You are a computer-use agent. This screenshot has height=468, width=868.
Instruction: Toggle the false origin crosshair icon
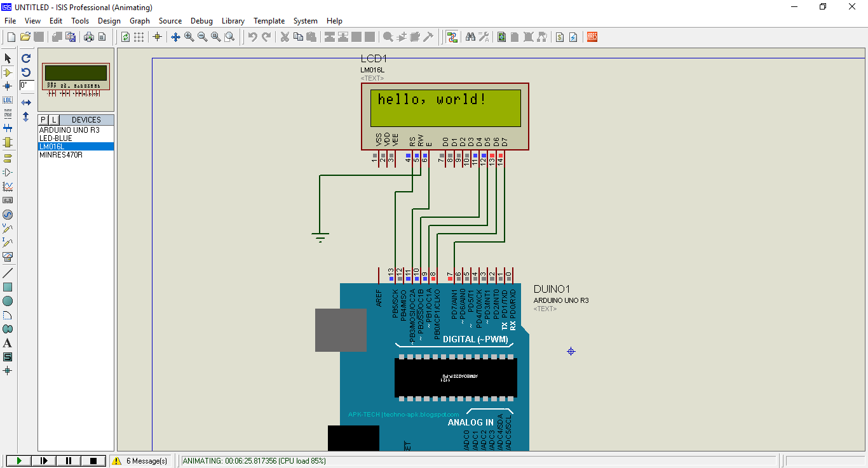pos(158,37)
